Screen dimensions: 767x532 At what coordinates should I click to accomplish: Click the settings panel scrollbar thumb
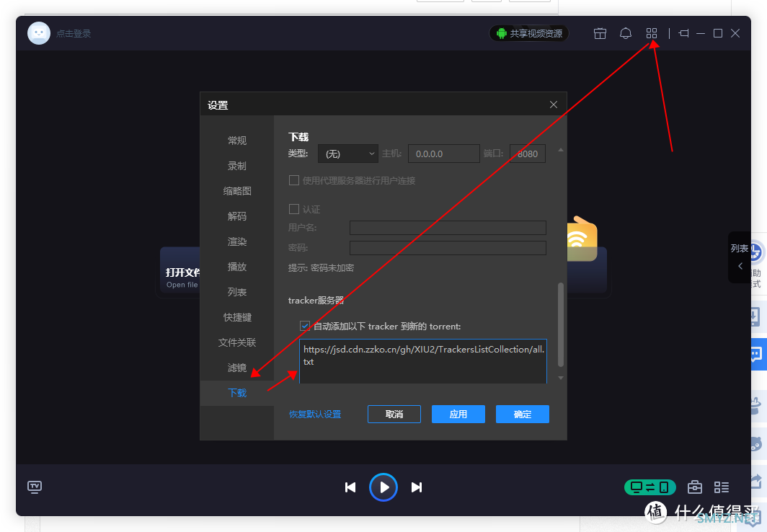coord(561,324)
